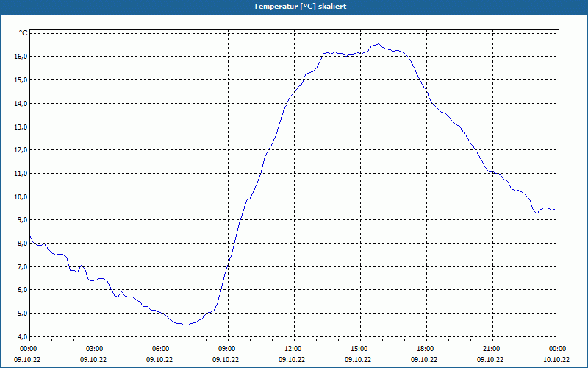Click the '09.10.22' date under 12:00
The image size is (588, 368).
pyautogui.click(x=292, y=359)
